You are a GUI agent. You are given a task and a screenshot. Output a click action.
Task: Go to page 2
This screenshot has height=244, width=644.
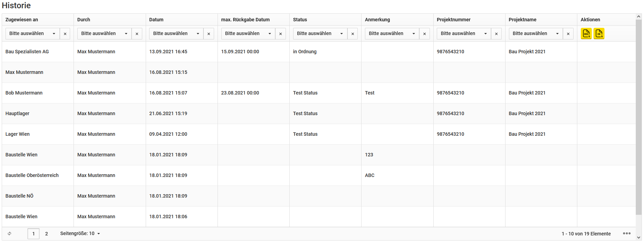[46, 234]
